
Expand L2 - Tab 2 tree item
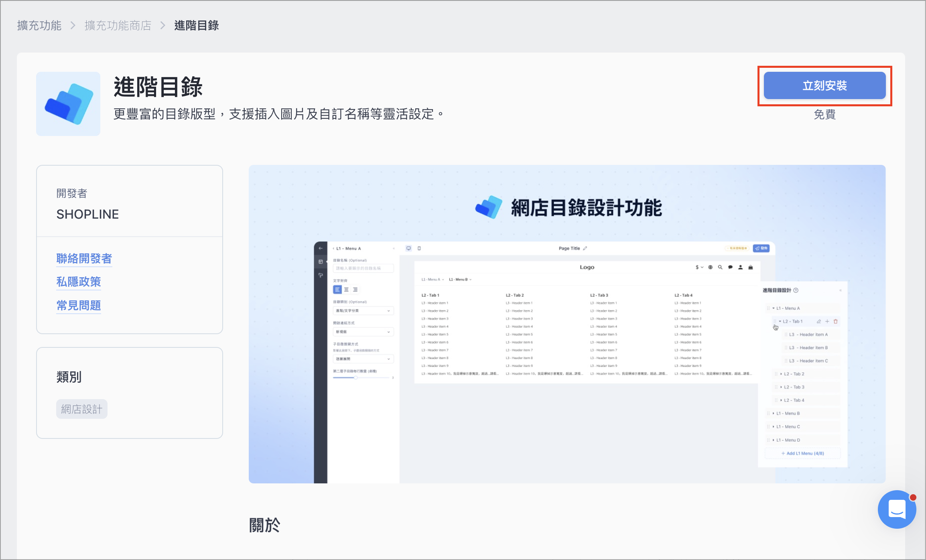(781, 374)
